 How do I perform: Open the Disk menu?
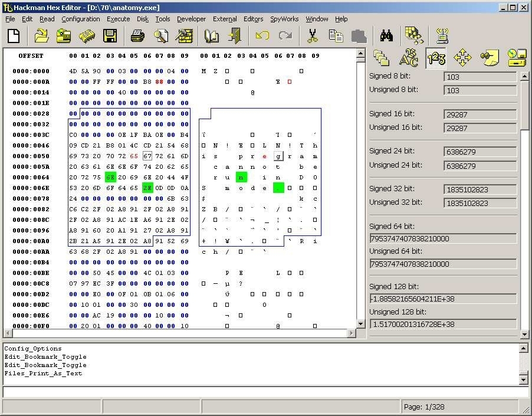[143, 19]
